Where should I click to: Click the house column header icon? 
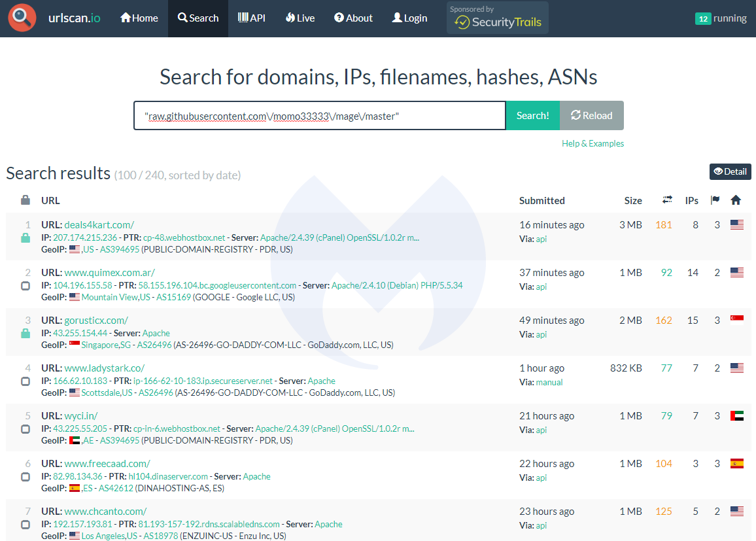coord(736,200)
